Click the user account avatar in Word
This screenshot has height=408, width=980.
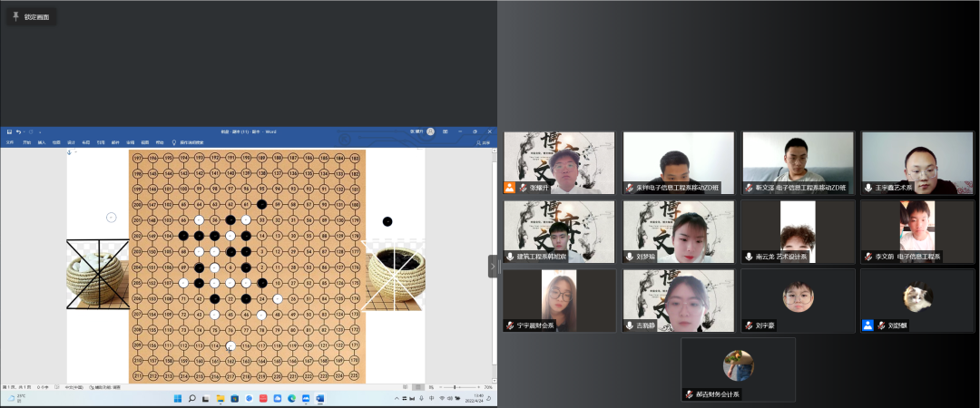(431, 131)
